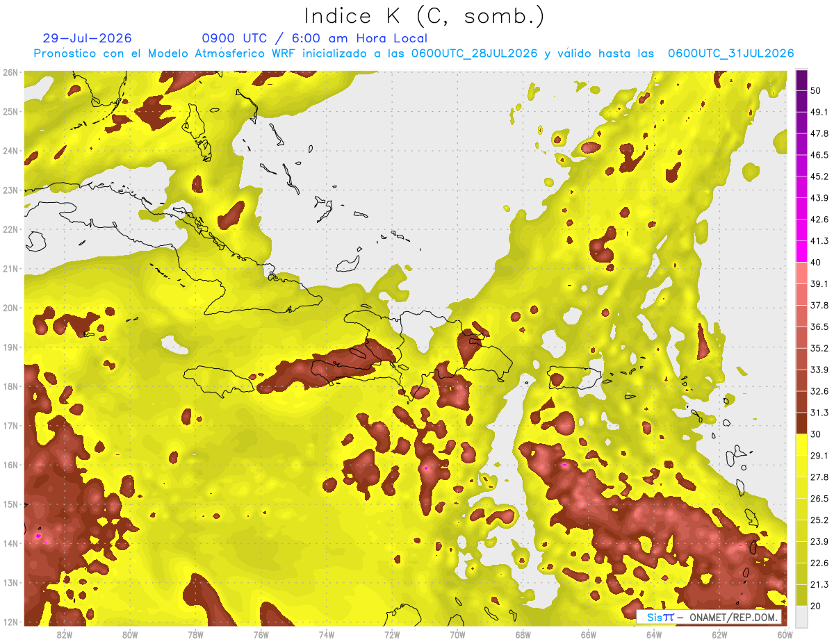Click '0900 UTC / 6:00 am Hora Local'

(315, 38)
